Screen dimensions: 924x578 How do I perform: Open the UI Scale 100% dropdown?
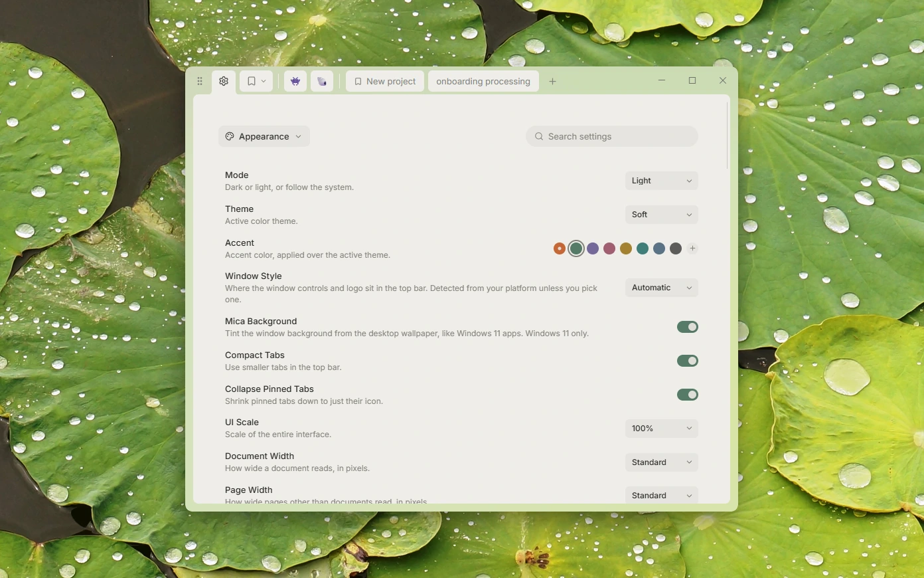tap(662, 429)
